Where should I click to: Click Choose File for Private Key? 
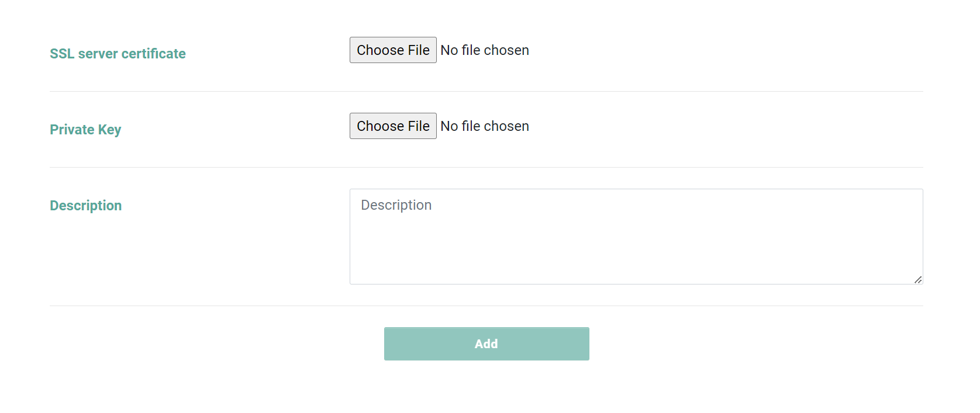tap(393, 126)
